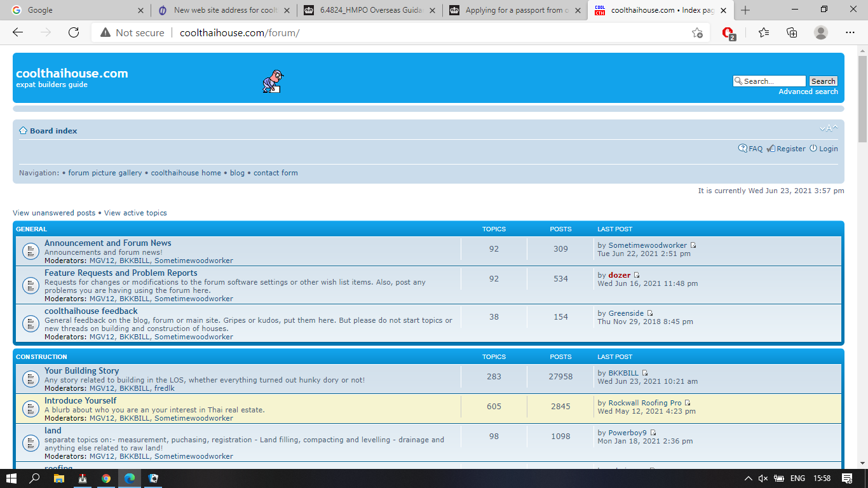The image size is (868, 488).
Task: View latest post icon beside Powerboy9
Action: coord(653,433)
